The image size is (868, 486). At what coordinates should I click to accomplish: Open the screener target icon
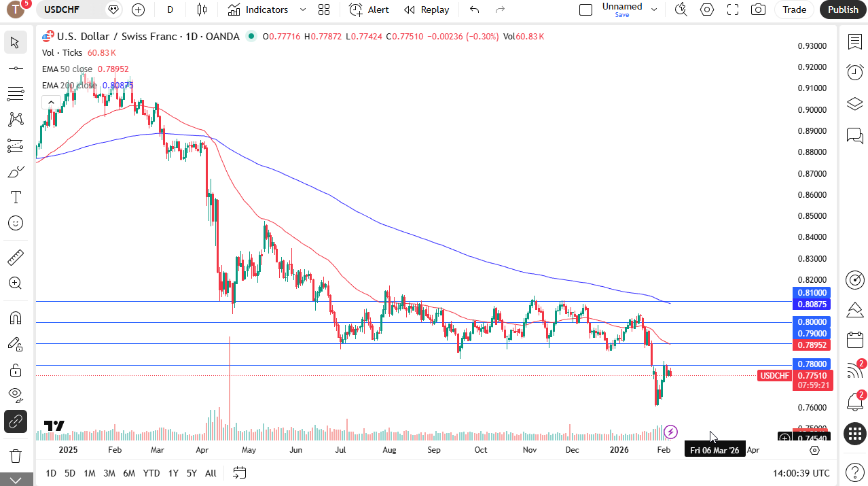(x=854, y=279)
